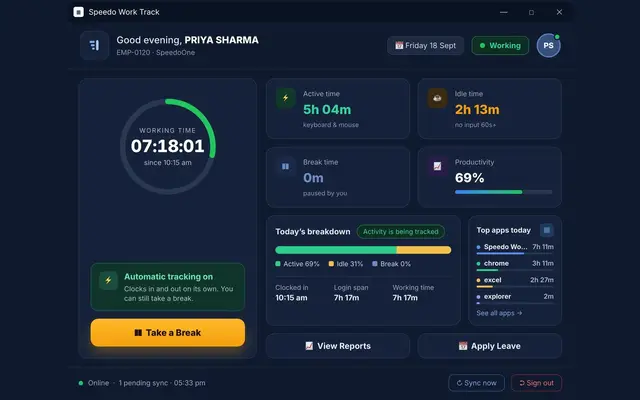Click the coffee icon on Idle time card

[437, 98]
